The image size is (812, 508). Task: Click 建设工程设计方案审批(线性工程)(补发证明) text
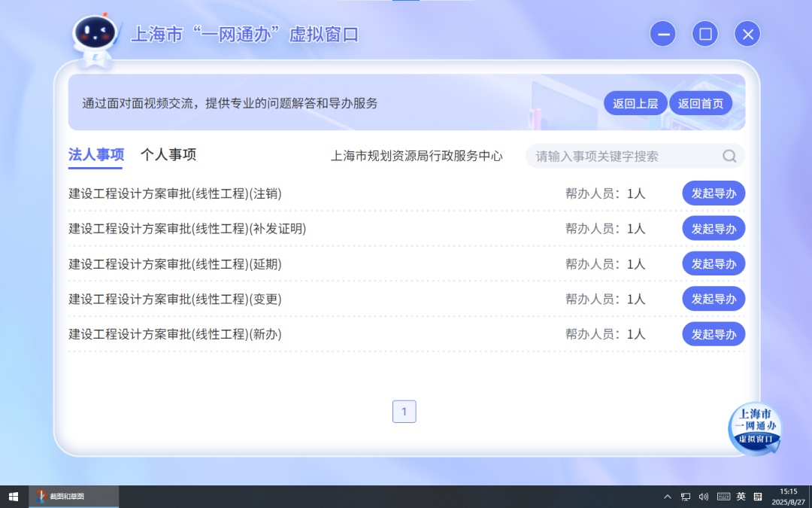187,229
